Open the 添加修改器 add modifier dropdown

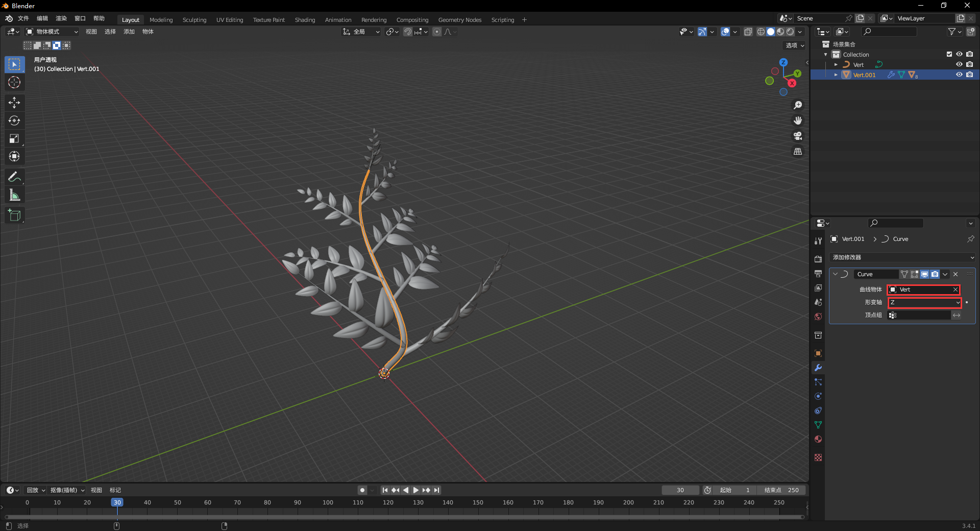[x=902, y=257]
